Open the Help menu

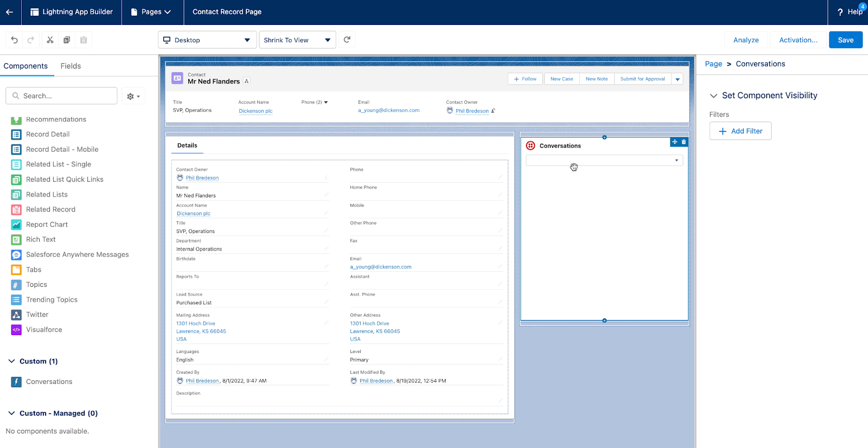[x=850, y=12]
